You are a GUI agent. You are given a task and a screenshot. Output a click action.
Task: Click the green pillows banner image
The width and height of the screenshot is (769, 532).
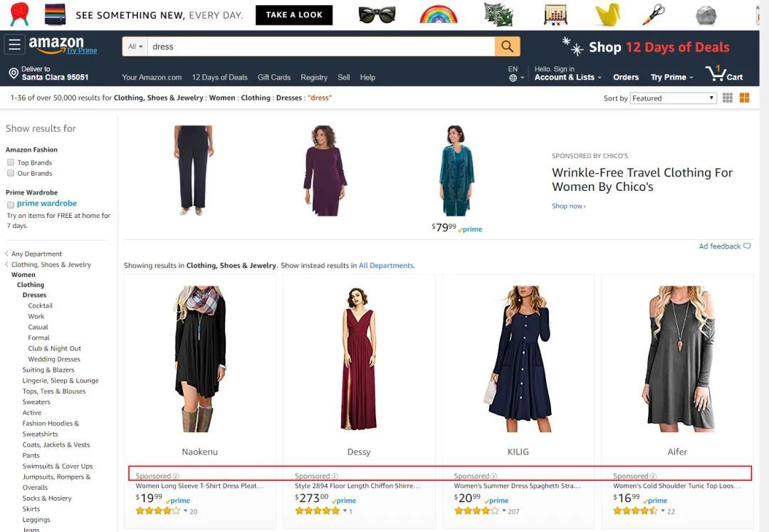(498, 14)
